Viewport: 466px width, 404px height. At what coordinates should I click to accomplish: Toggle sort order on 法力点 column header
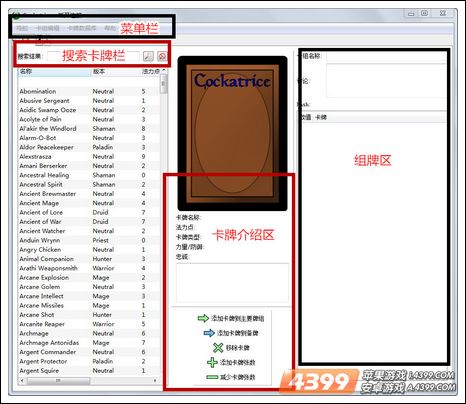point(151,72)
